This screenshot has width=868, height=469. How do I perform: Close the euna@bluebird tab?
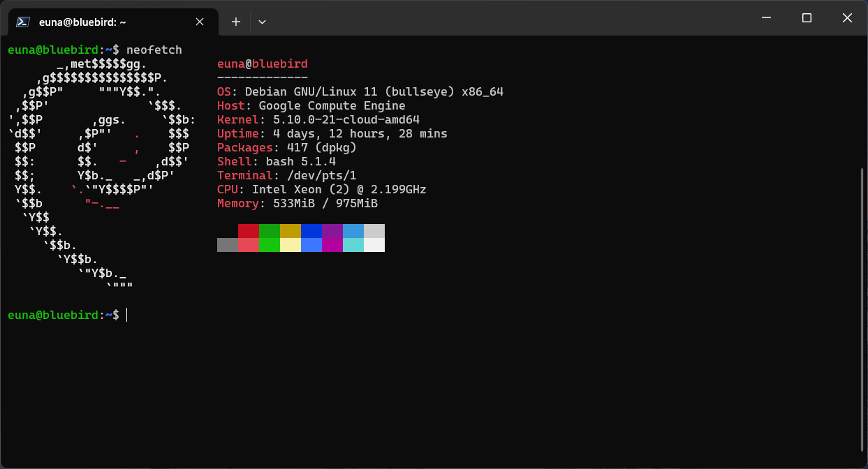click(x=200, y=22)
